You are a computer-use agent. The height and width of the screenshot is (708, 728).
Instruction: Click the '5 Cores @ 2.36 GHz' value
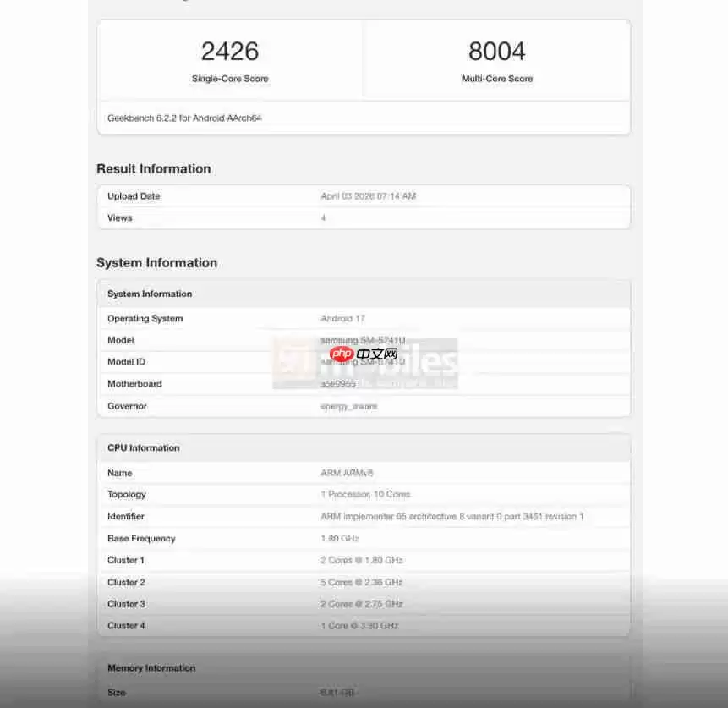point(361,583)
